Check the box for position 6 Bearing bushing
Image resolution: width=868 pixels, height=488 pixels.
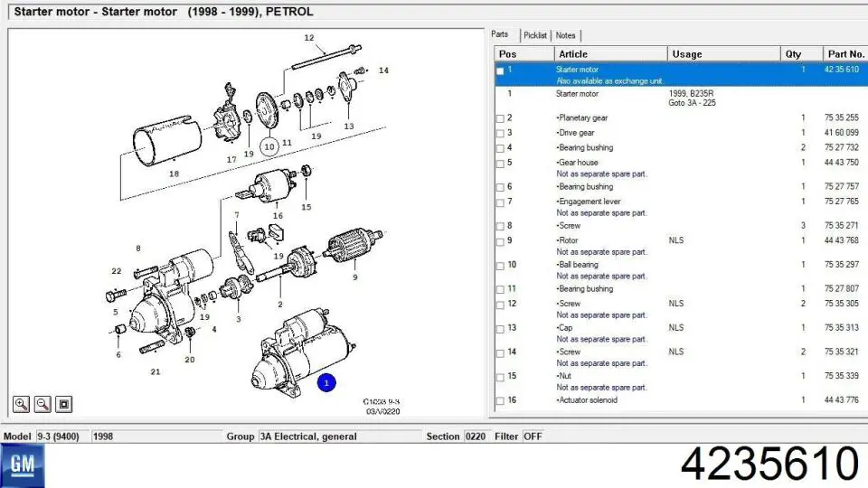pos(500,188)
